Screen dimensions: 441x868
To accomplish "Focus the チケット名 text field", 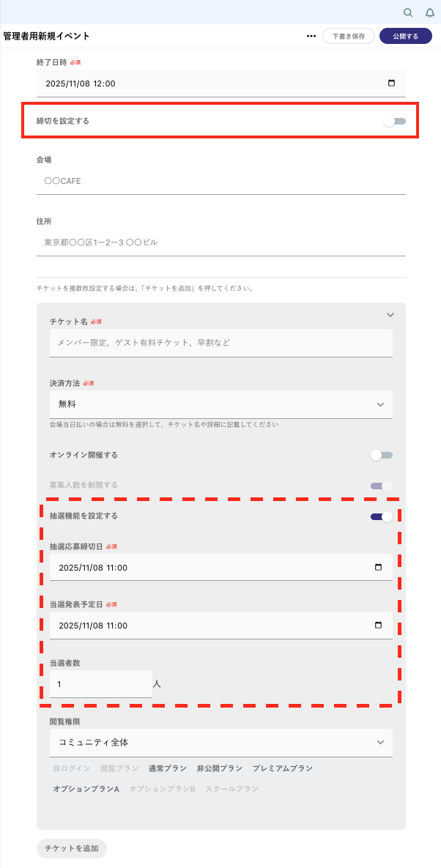I will tap(220, 343).
